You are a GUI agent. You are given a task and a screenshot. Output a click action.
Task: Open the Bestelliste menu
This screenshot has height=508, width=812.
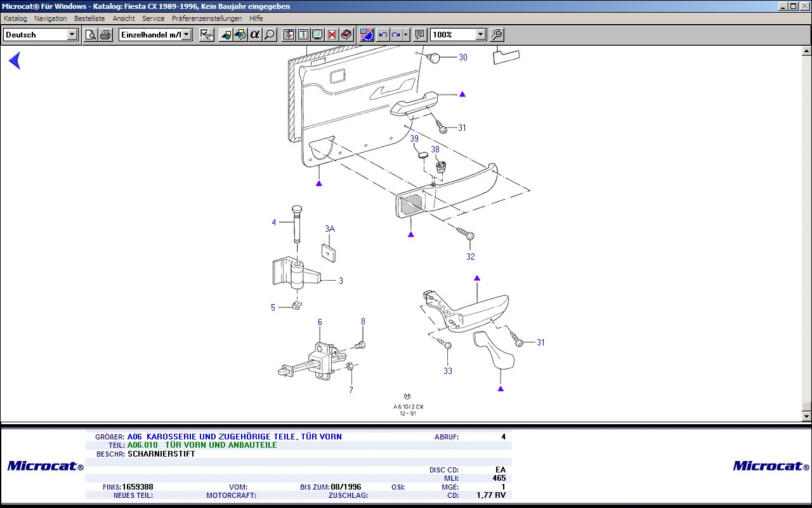[89, 18]
